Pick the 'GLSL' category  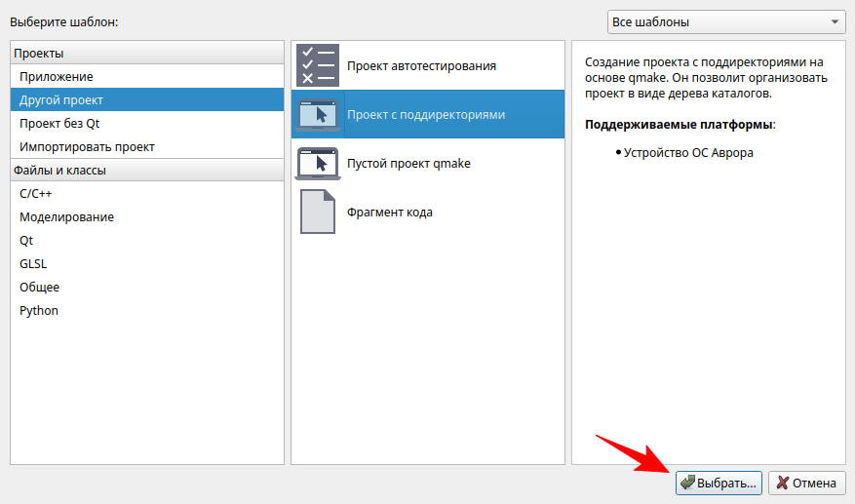(x=33, y=263)
